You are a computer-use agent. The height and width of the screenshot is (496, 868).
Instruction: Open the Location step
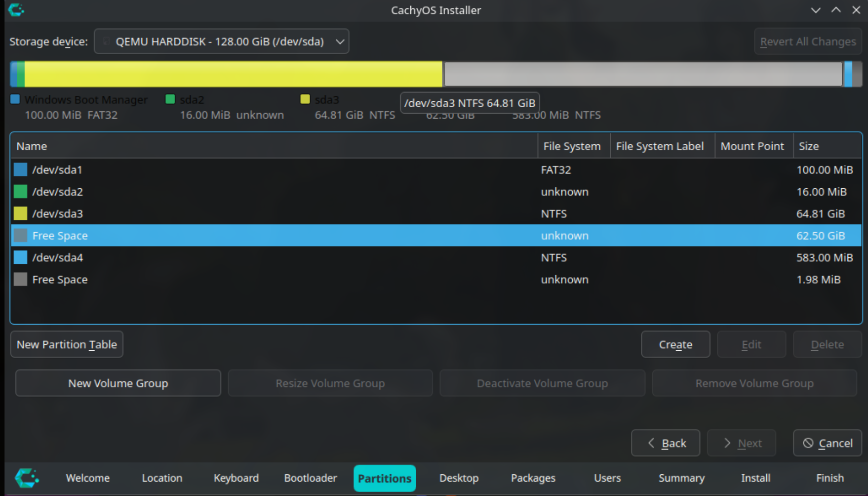pyautogui.click(x=162, y=478)
